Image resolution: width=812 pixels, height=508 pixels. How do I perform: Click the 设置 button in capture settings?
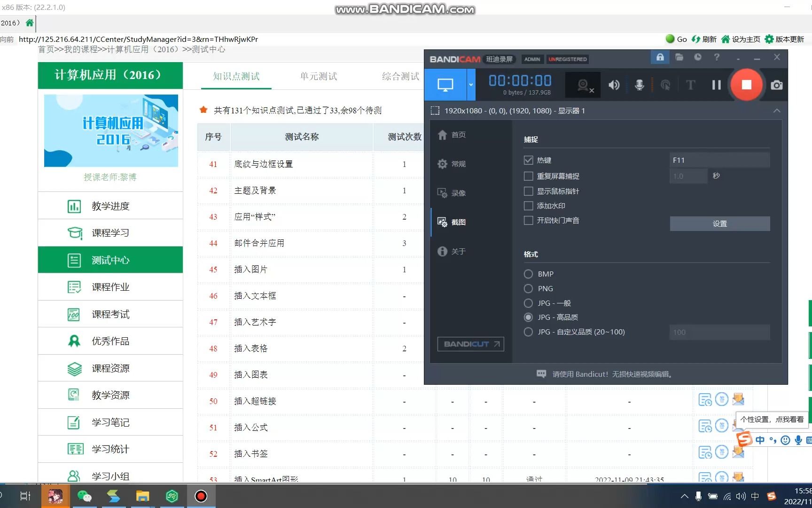click(x=719, y=223)
